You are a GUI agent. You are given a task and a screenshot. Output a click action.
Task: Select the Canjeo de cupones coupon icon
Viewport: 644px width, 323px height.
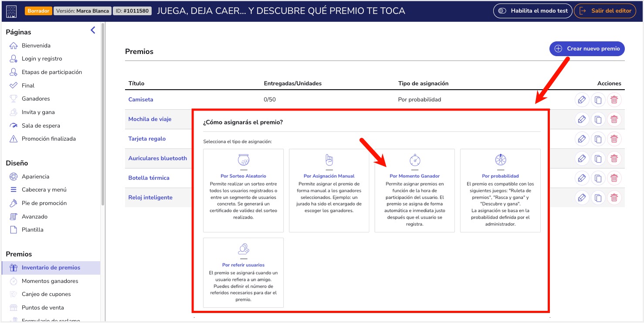14,294
